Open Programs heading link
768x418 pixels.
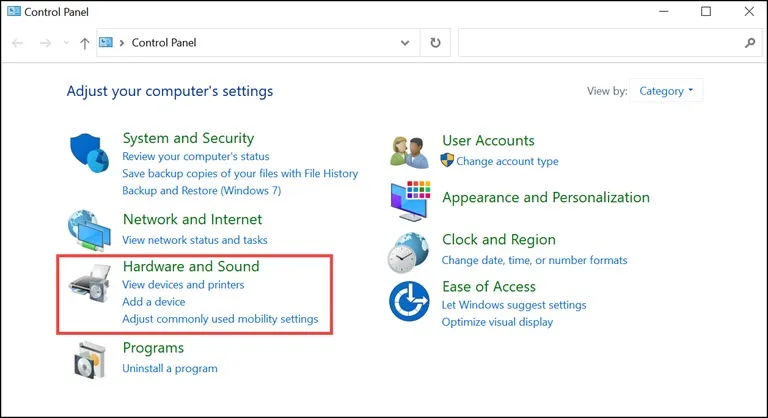coord(153,348)
